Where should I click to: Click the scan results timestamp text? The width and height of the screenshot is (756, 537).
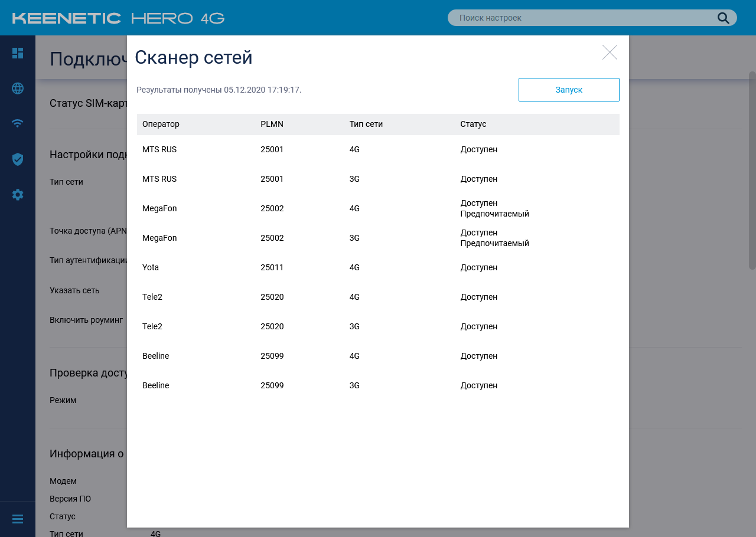point(219,90)
